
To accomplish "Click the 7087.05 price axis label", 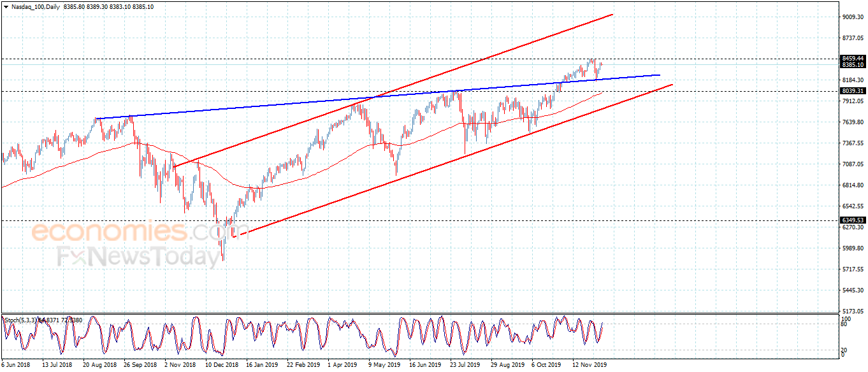I will coord(852,164).
